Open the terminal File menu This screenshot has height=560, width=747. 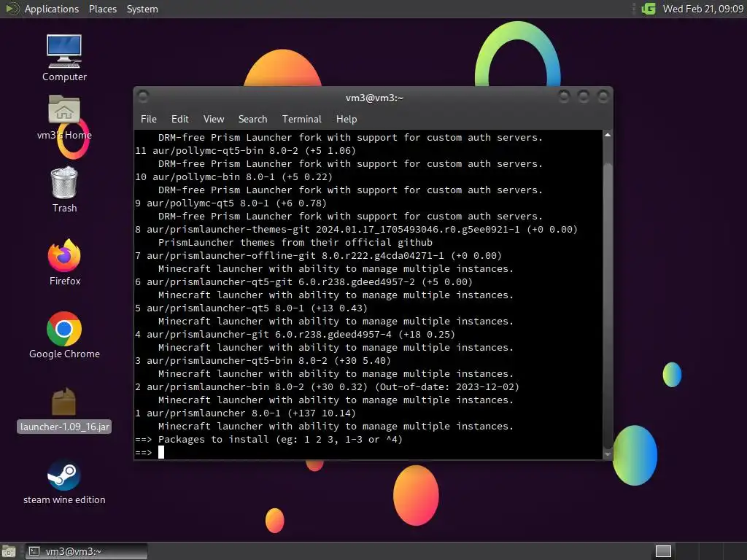pyautogui.click(x=148, y=119)
